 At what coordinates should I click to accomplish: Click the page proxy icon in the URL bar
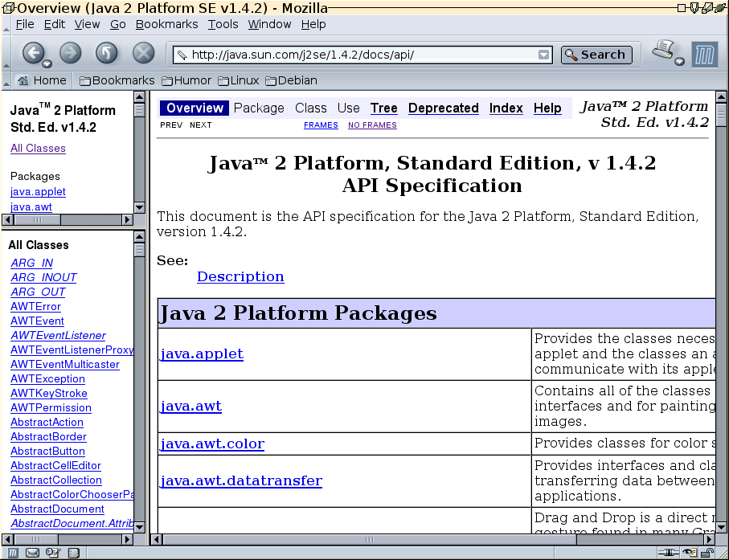click(x=182, y=55)
